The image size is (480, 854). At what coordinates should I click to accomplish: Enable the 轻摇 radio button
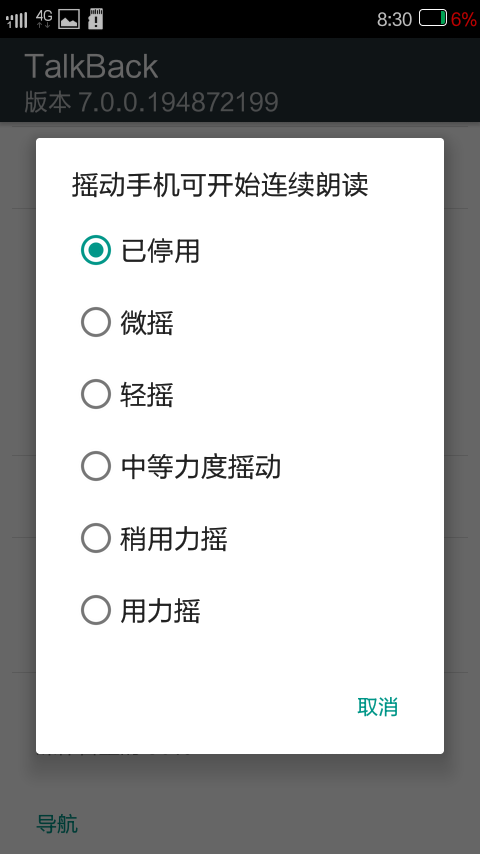pos(96,394)
